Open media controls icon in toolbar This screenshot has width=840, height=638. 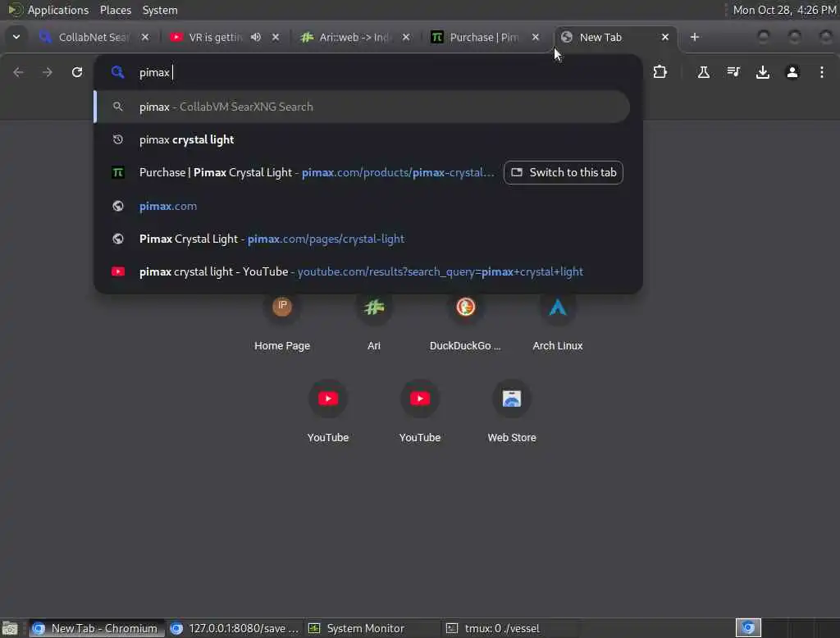click(x=733, y=72)
